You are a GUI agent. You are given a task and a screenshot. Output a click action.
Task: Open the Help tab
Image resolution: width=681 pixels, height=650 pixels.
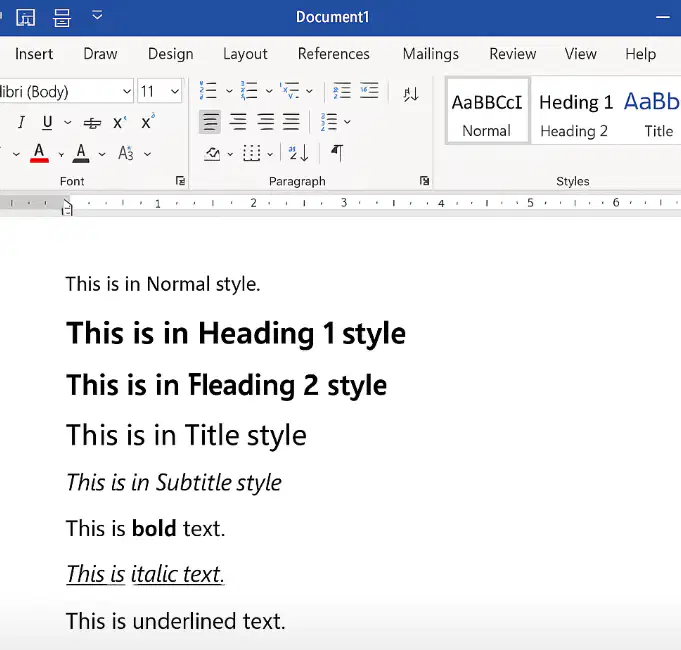pyautogui.click(x=641, y=54)
